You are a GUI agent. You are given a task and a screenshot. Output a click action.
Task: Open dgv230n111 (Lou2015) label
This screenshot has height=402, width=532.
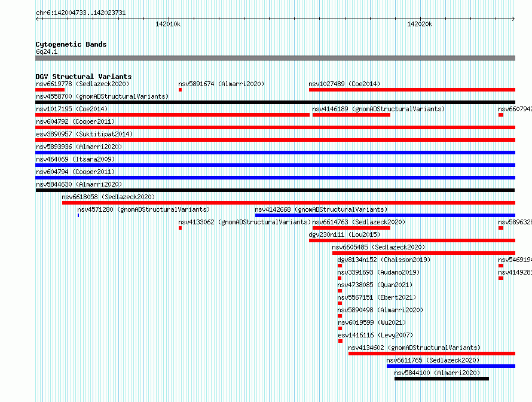(x=344, y=234)
